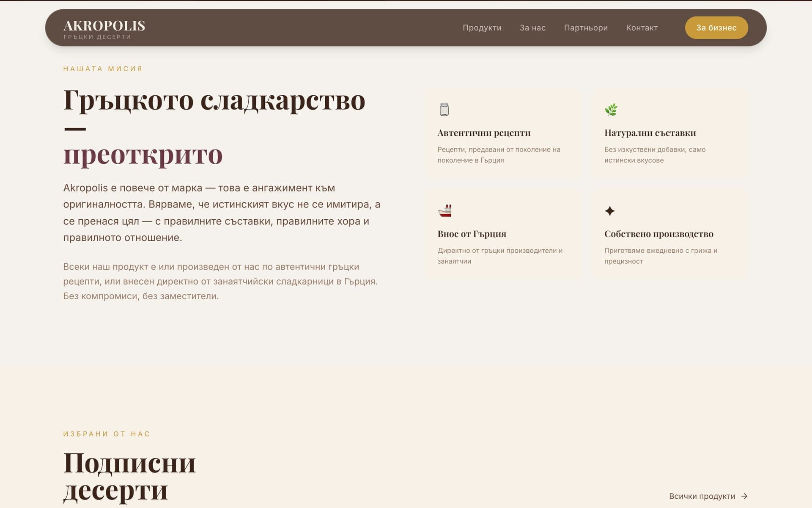Click the star icon for Собствено производство

[609, 211]
